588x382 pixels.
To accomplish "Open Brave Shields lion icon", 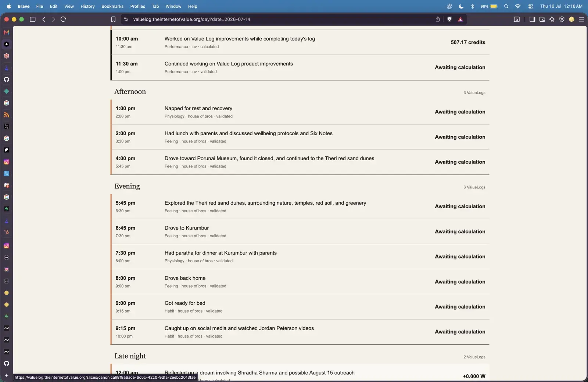I will [449, 19].
